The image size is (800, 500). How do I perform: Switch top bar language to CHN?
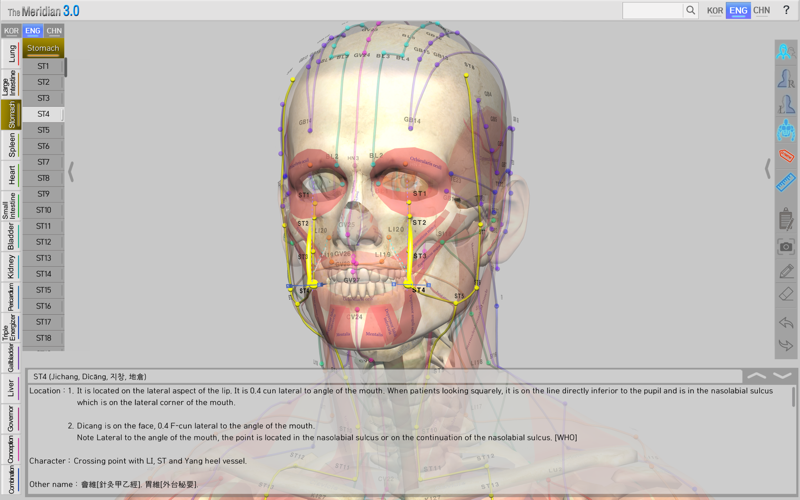coord(762,10)
